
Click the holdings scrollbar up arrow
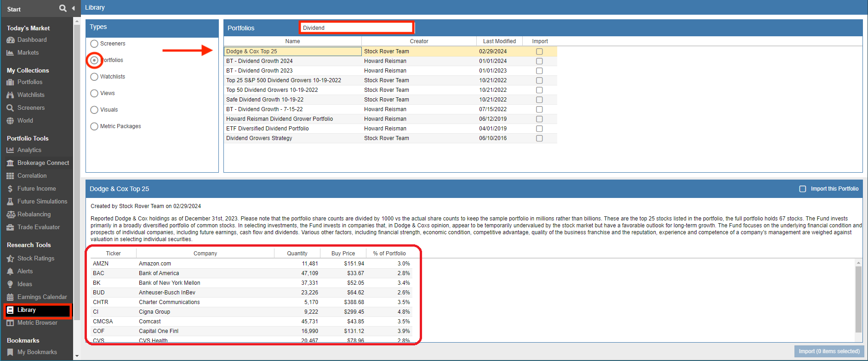point(858,263)
